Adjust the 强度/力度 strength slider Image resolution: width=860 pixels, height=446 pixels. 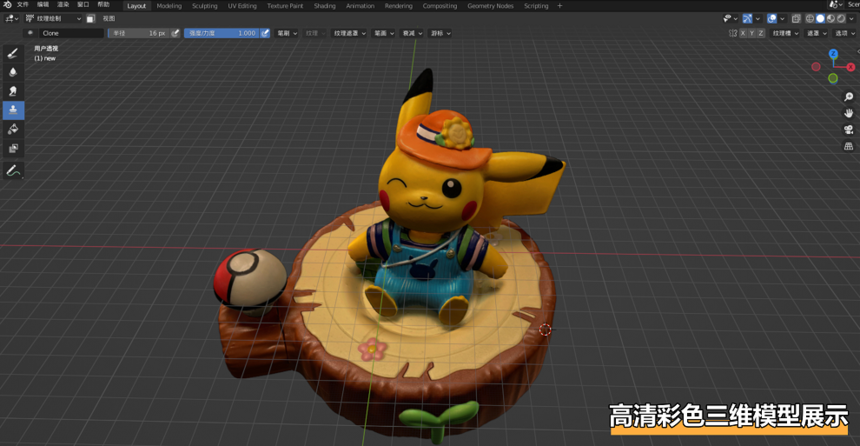222,33
